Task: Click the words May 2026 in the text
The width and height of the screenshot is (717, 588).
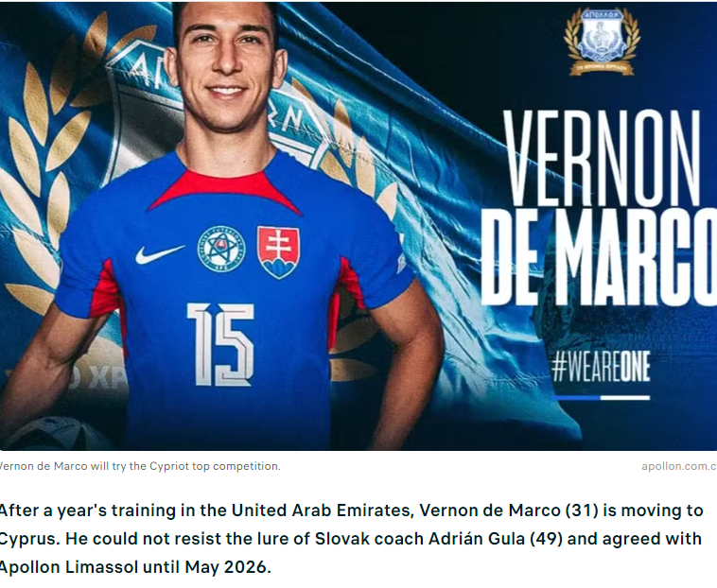Action: (x=228, y=567)
